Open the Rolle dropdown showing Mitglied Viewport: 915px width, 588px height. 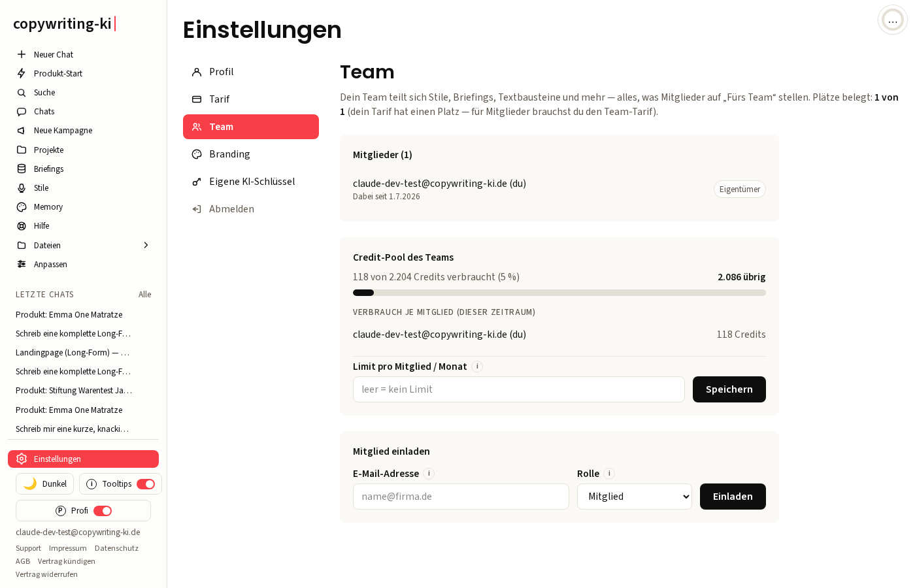635,497
